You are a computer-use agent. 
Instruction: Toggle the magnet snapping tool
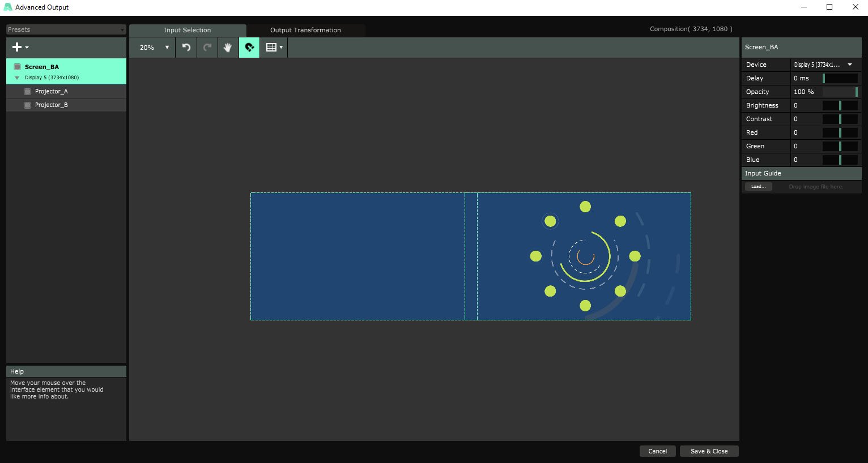(x=249, y=48)
